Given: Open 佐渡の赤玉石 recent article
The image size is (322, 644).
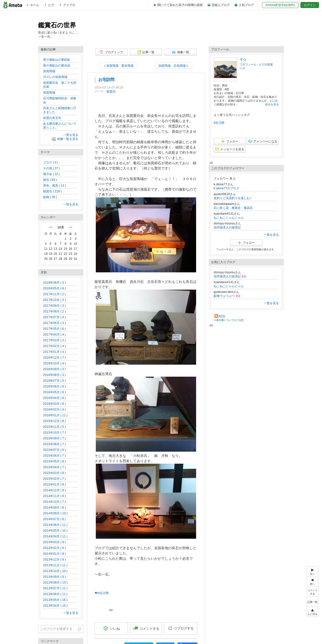Looking at the screenshot, I should tap(52, 118).
